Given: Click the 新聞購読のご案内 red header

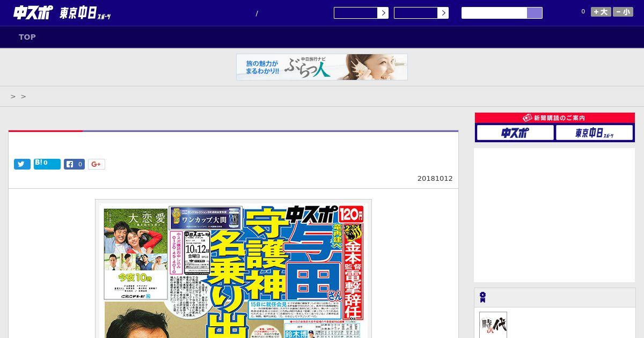Looking at the screenshot, I should pos(555,117).
